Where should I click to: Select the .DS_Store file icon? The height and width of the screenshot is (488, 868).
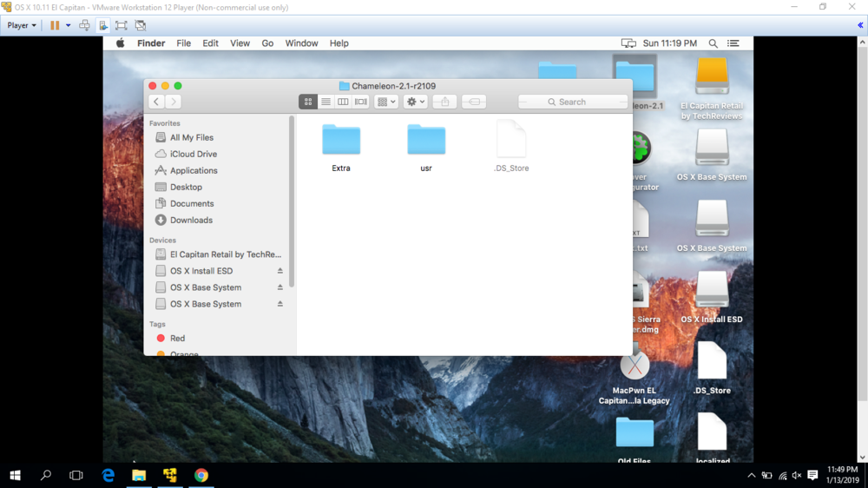(511, 140)
